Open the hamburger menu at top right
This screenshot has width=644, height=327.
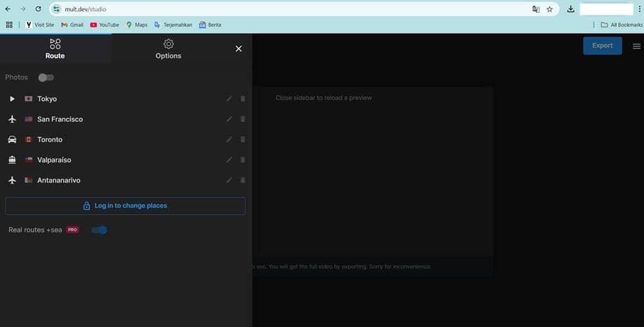[636, 46]
